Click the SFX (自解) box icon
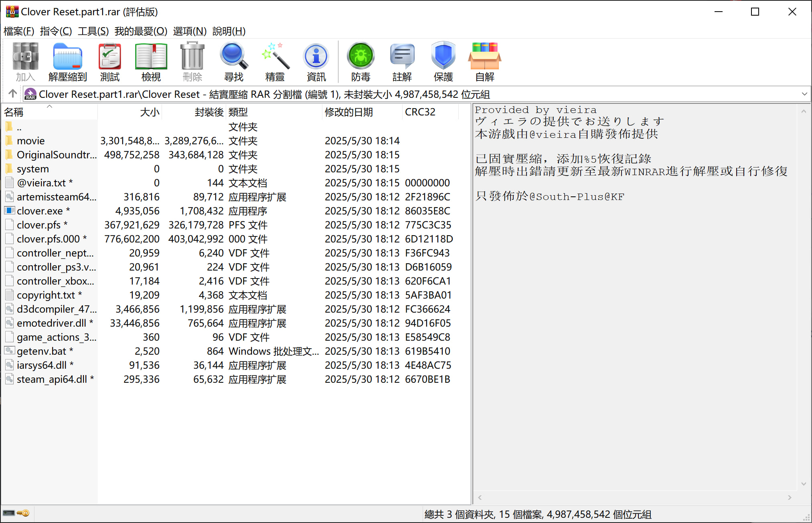 (484, 62)
